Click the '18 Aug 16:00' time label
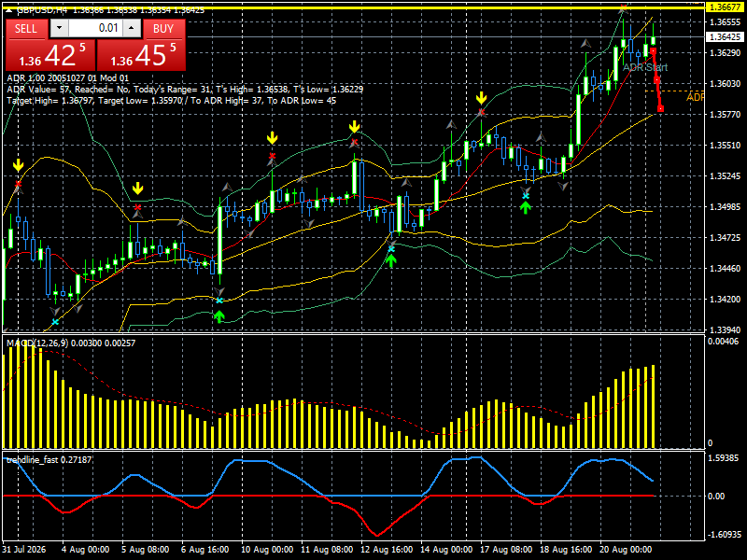Image resolution: width=747 pixels, height=560 pixels. point(566,549)
